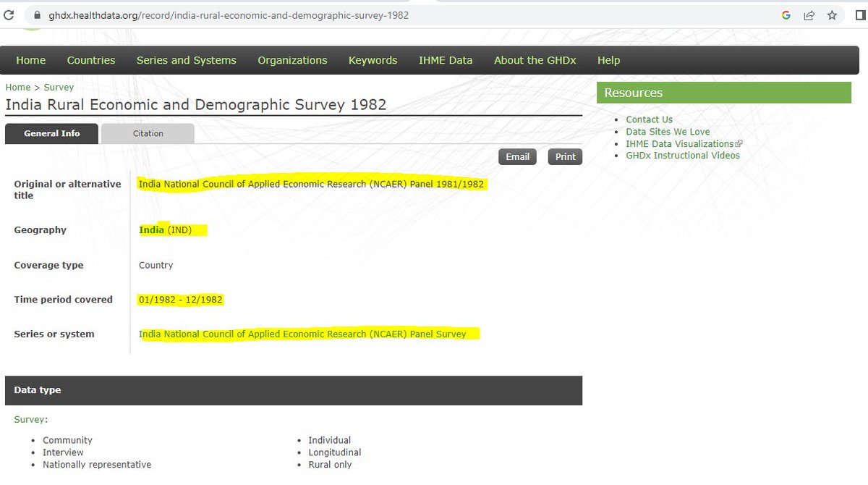Click the Survey data type link
Viewport: 868px width, 485px height.
30,419
